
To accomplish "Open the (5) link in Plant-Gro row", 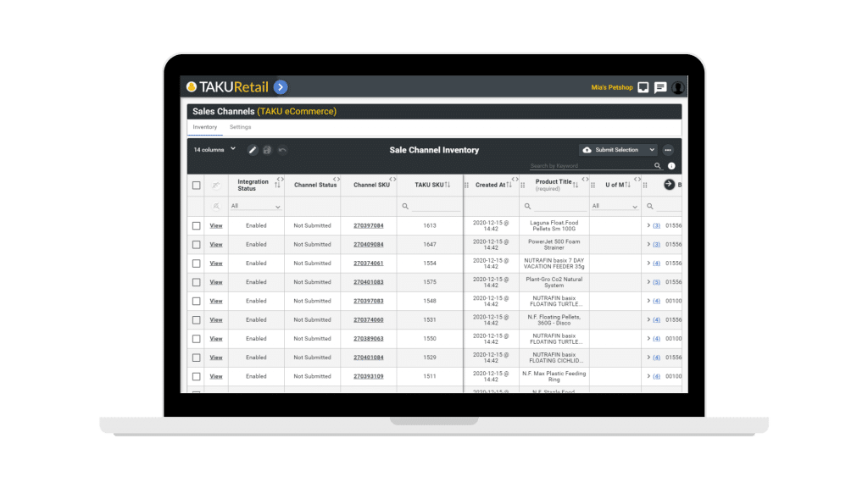I will point(657,282).
